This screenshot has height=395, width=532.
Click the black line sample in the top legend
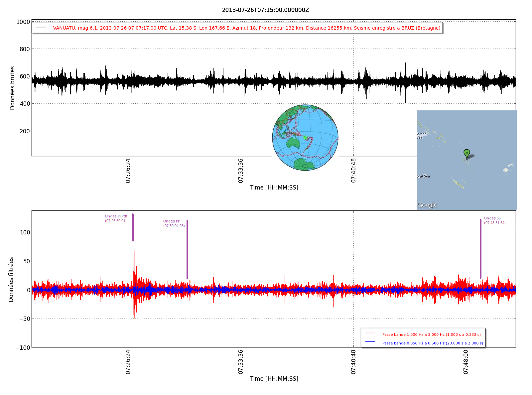pos(41,27)
